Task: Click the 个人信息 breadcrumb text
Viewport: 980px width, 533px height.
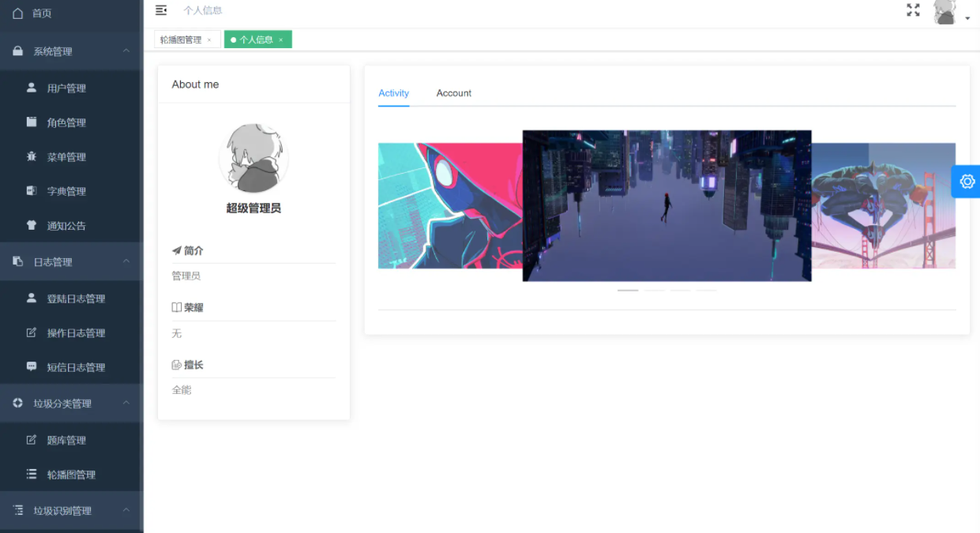Action: (203, 10)
